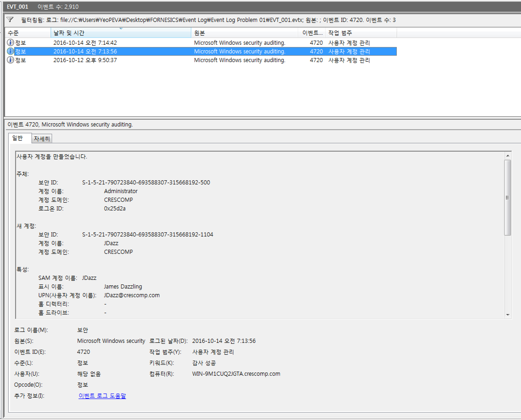Viewport: 521px width, 420px height.
Task: Click scroll up arrow in details box
Action: click(508, 156)
